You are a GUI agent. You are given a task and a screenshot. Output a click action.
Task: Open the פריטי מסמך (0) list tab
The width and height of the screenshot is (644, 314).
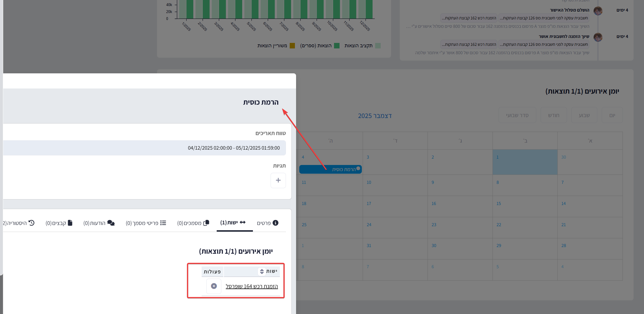coord(146,223)
